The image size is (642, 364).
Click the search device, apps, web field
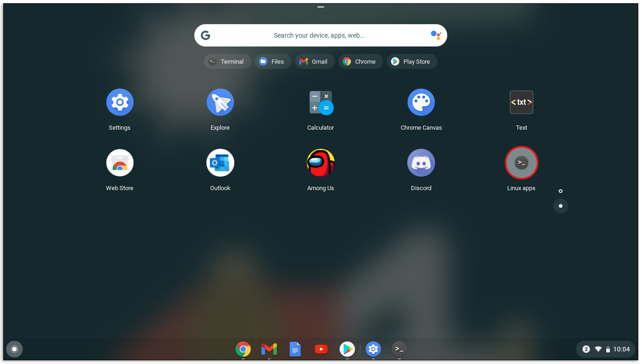(x=321, y=35)
